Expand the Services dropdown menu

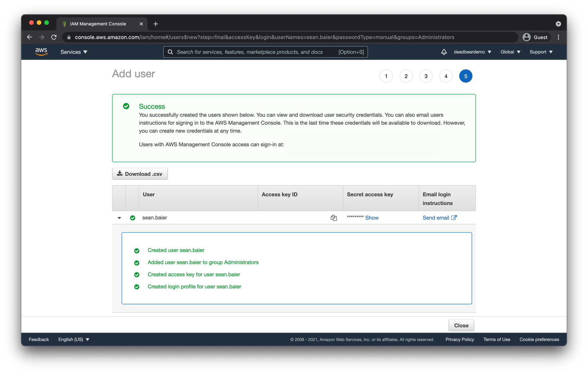[74, 52]
